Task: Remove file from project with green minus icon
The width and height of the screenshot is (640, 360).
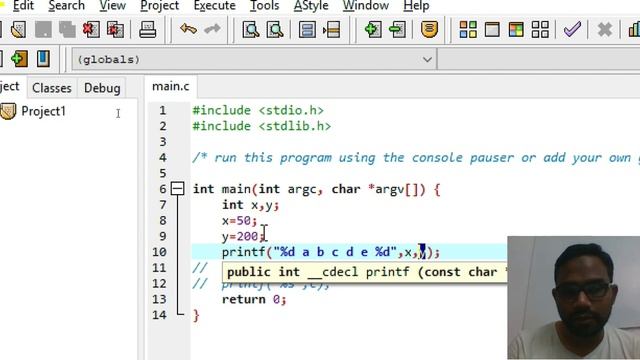Action: (397, 29)
